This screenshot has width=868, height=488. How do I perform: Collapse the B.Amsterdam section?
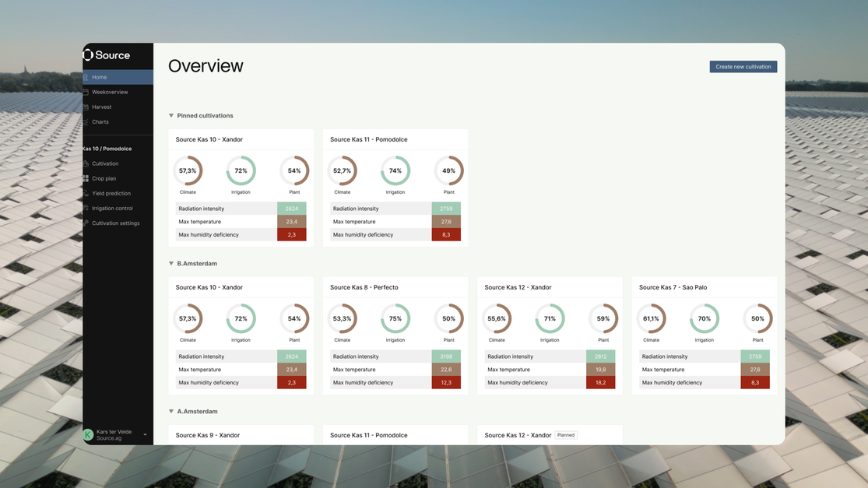[x=171, y=263]
